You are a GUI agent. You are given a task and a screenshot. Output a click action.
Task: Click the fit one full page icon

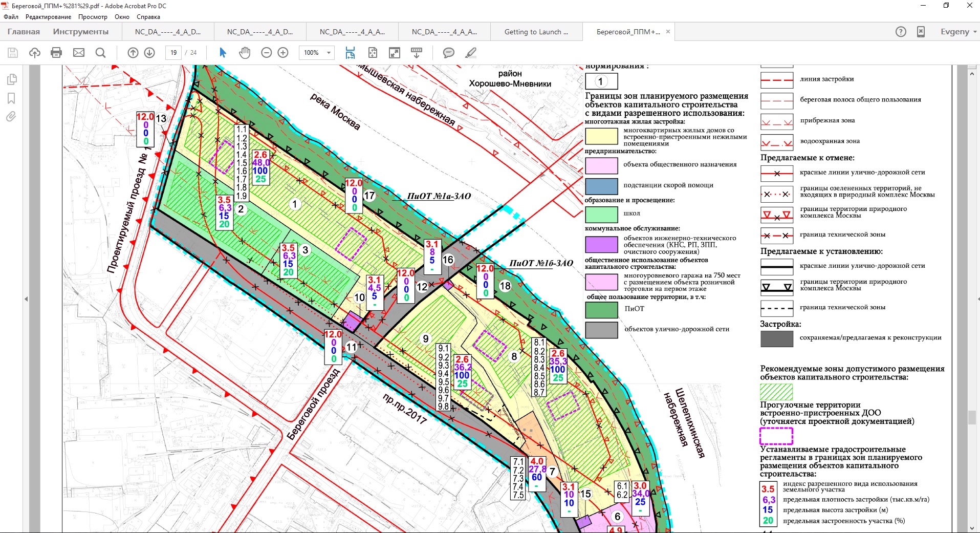(x=373, y=53)
